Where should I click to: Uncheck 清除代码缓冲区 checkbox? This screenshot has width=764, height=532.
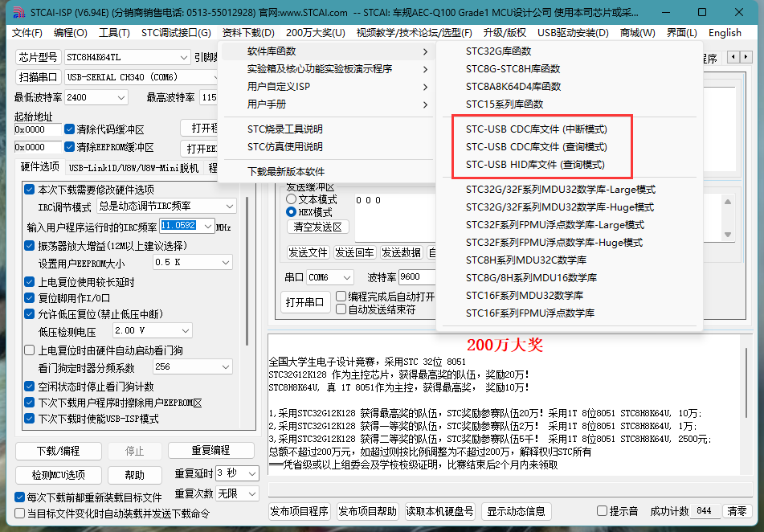coord(69,129)
